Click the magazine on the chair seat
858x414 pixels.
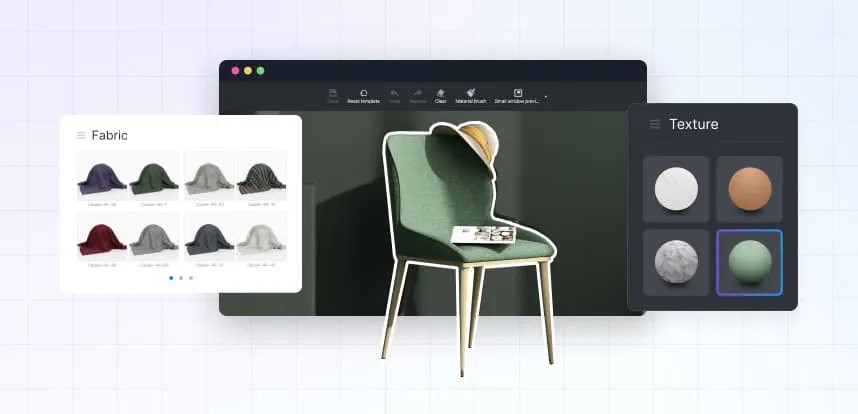pos(484,234)
